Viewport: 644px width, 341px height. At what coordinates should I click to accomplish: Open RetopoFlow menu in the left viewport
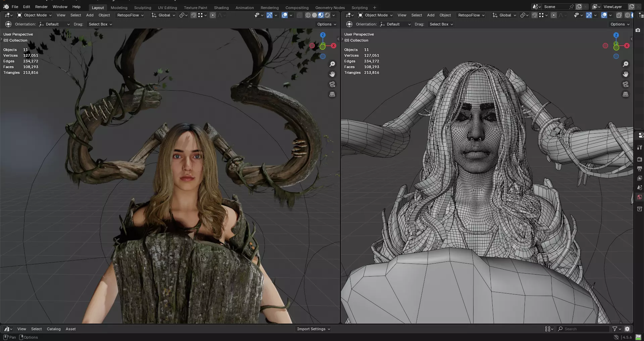(x=130, y=15)
